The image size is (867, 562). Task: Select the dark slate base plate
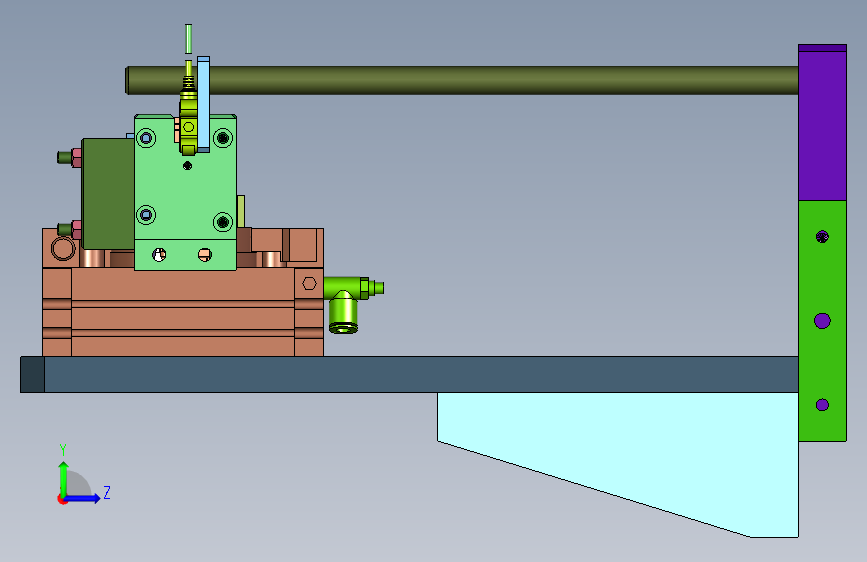coord(409,374)
